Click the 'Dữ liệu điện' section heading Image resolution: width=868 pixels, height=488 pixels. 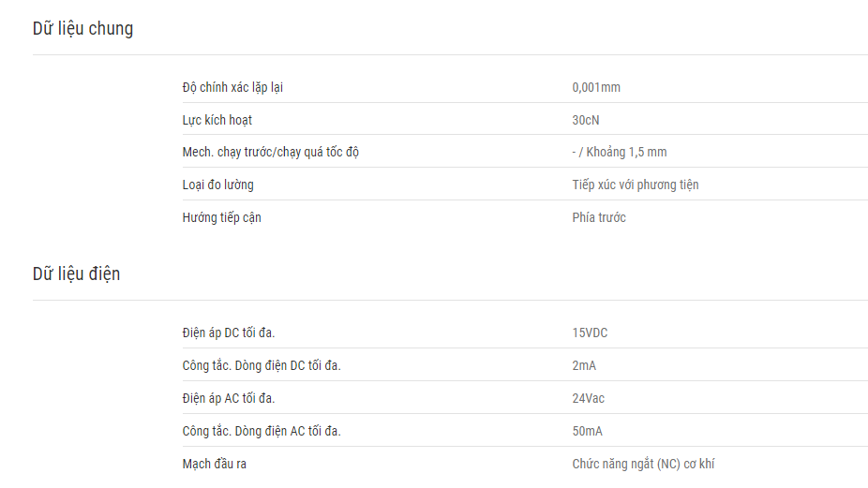pos(76,274)
